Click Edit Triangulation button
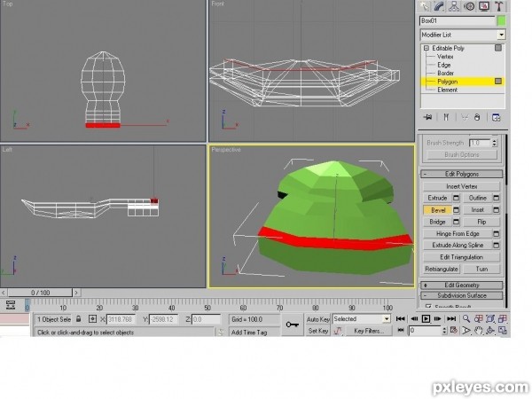 click(x=461, y=257)
